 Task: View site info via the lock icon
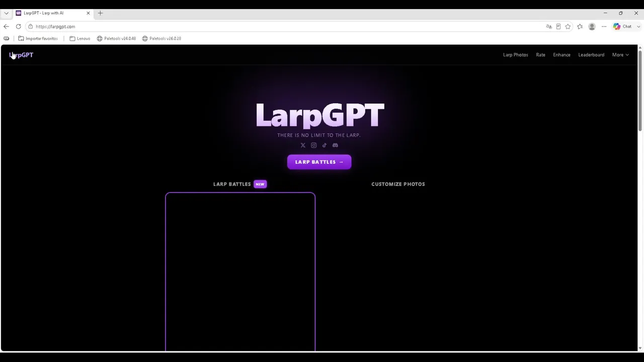pyautogui.click(x=31, y=27)
